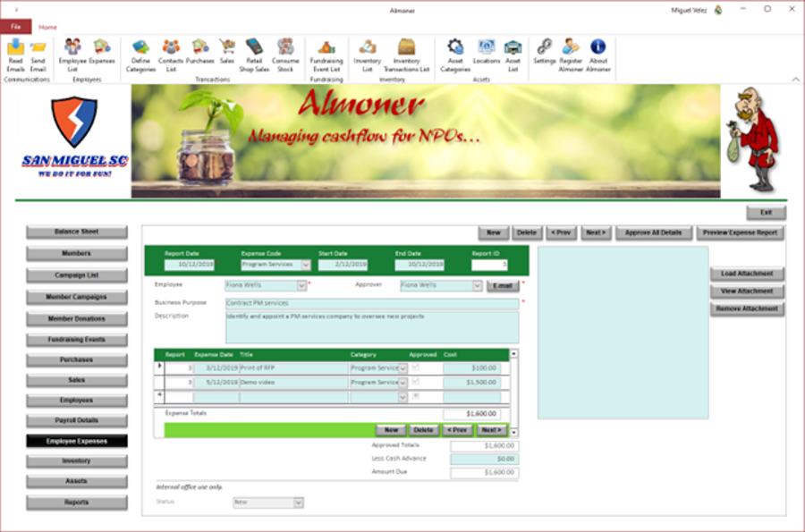805x532 pixels.
Task: Click the View Attachment button
Action: [x=747, y=291]
